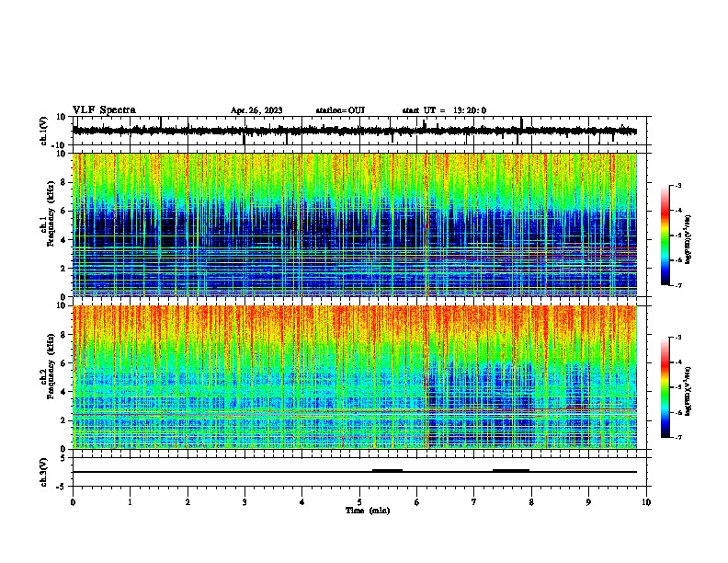Click the 'VLF Spectra' plot title
Screen dimensions: 728x563
pos(104,110)
